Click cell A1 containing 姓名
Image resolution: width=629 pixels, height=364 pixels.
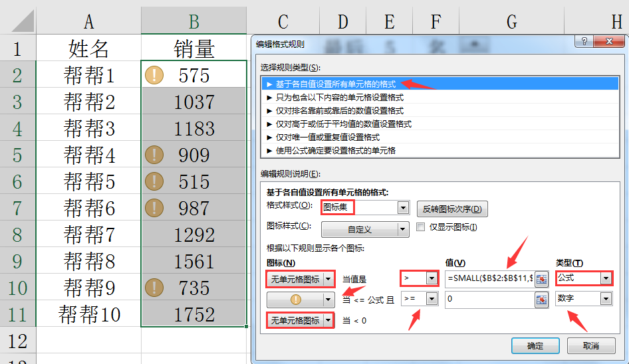click(88, 48)
